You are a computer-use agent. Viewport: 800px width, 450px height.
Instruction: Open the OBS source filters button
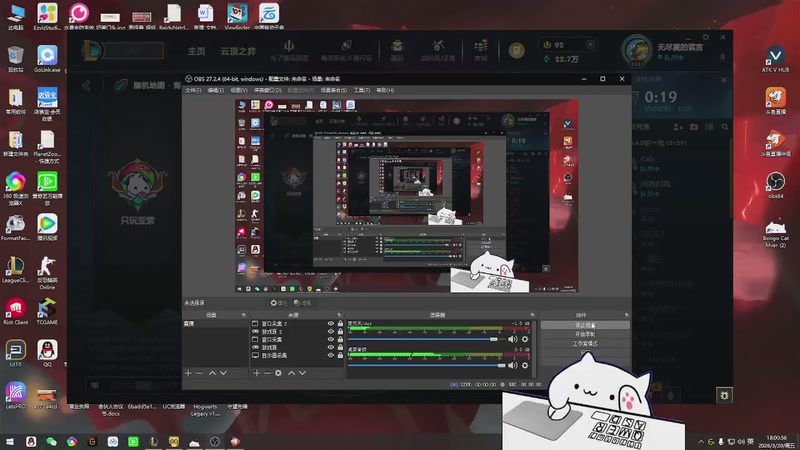303,303
